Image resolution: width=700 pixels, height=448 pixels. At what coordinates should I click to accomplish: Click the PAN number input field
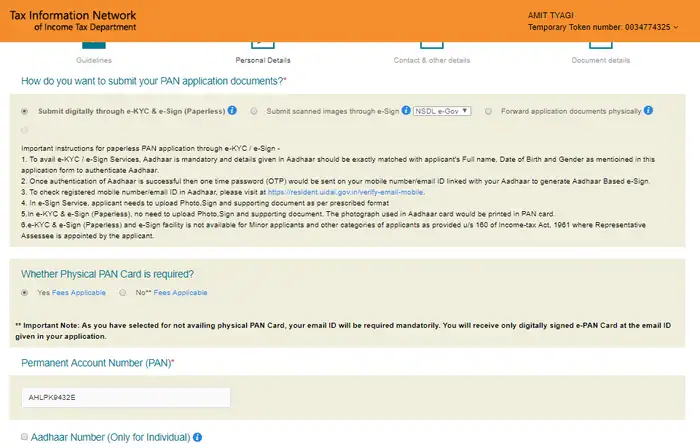(x=125, y=398)
